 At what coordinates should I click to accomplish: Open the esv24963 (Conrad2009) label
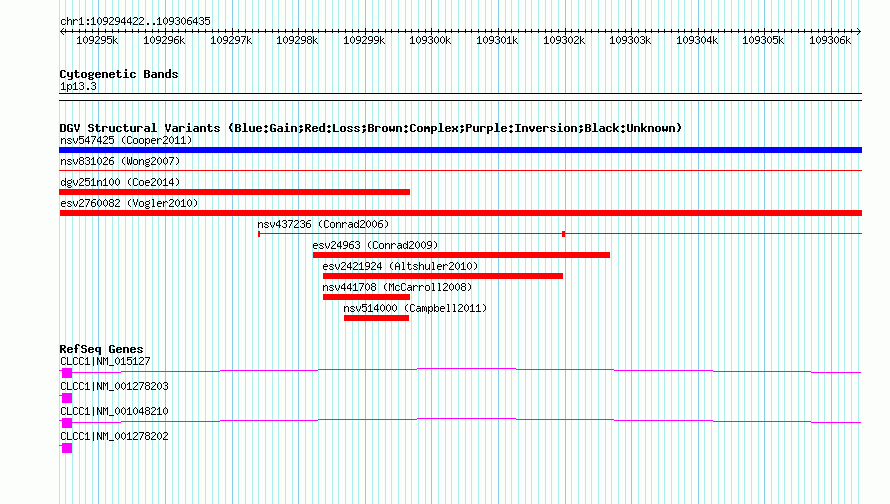click(x=375, y=245)
